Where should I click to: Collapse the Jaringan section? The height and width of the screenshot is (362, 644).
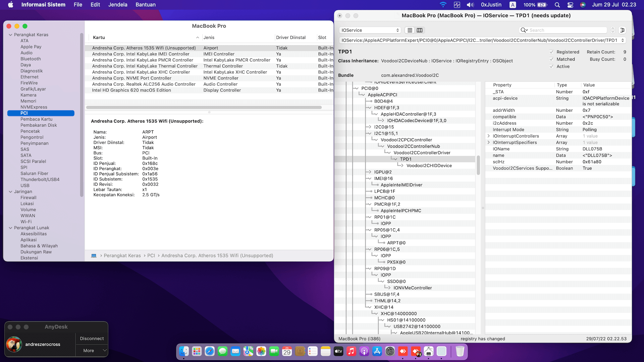coord(10,192)
